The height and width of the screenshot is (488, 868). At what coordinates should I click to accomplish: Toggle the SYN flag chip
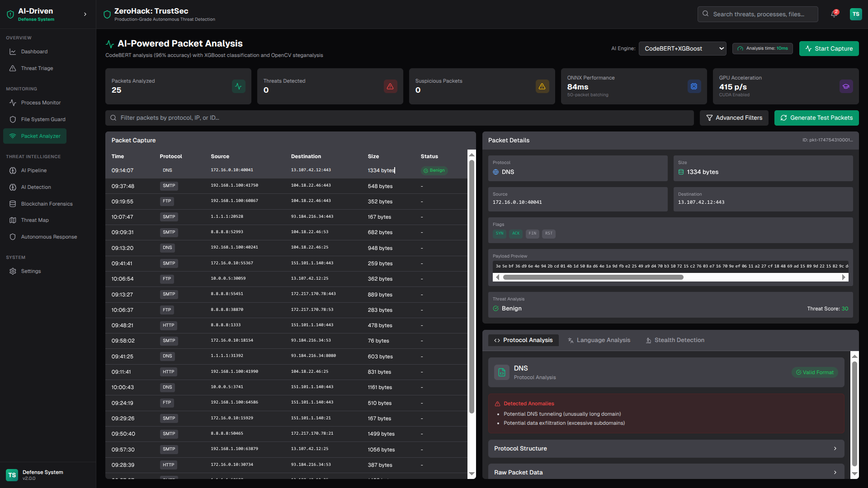click(499, 234)
